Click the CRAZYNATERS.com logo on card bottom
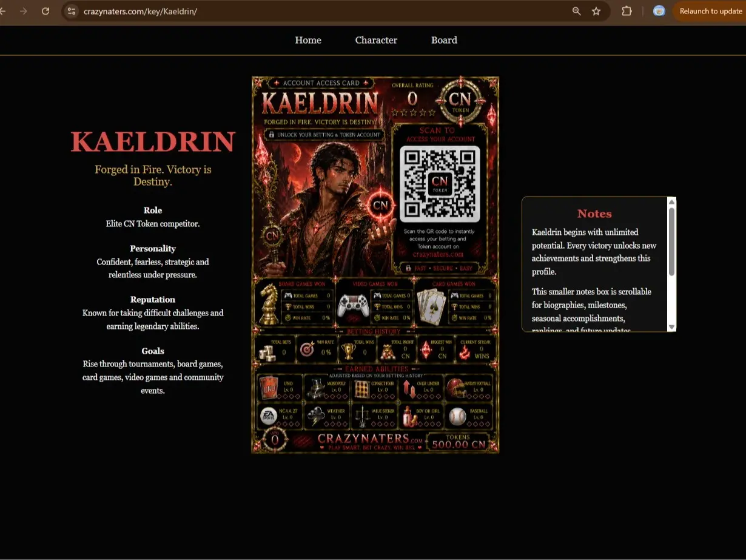The width and height of the screenshot is (746, 560). 370,439
